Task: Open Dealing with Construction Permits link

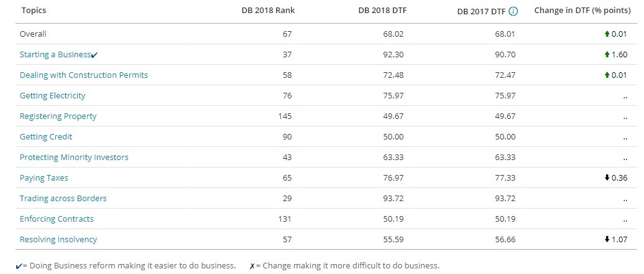Action: 84,75
